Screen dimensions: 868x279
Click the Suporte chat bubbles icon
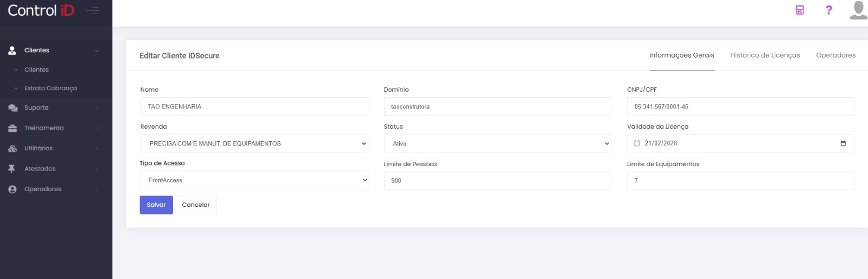coord(12,108)
